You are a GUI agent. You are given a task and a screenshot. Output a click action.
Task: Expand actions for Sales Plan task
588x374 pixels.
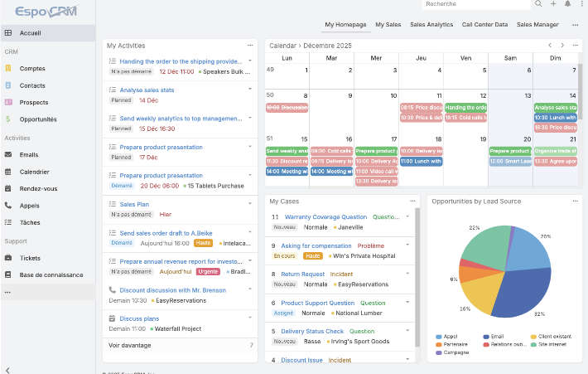click(250, 203)
